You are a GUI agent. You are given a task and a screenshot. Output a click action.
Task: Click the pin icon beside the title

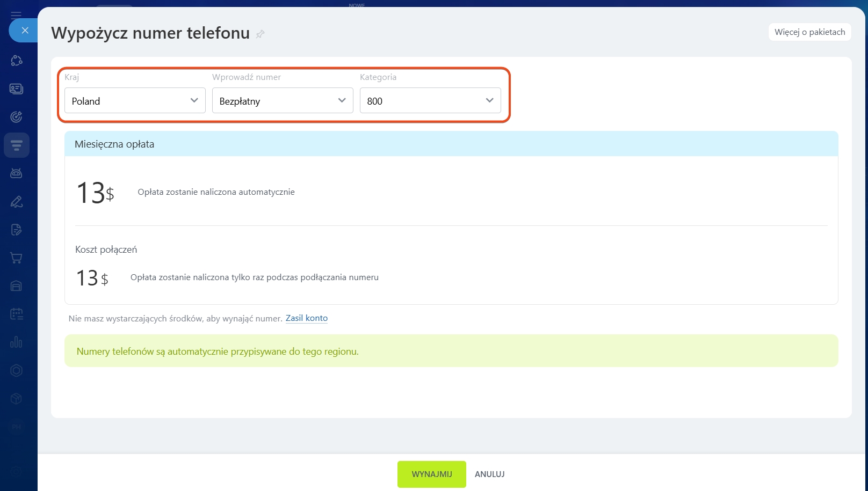[x=261, y=34]
